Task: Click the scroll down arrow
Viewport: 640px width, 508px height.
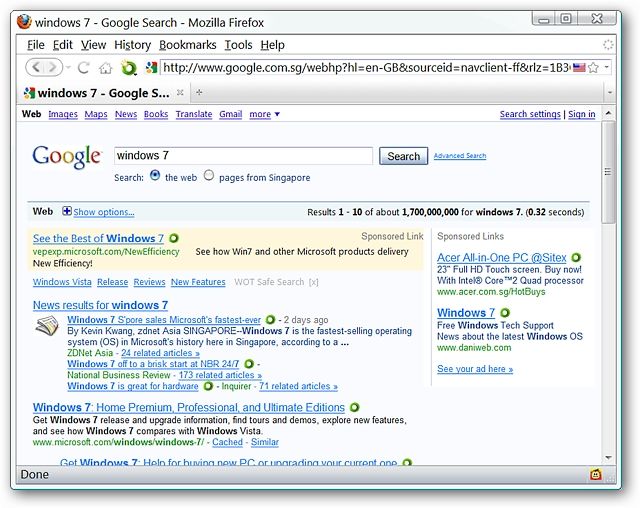Action: click(x=608, y=458)
